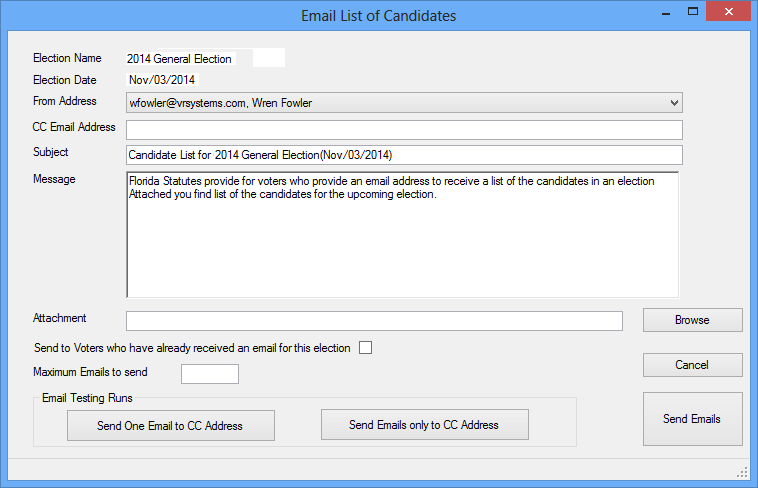
Task: Click the Nov/03/2014 election date value
Action: coord(162,80)
